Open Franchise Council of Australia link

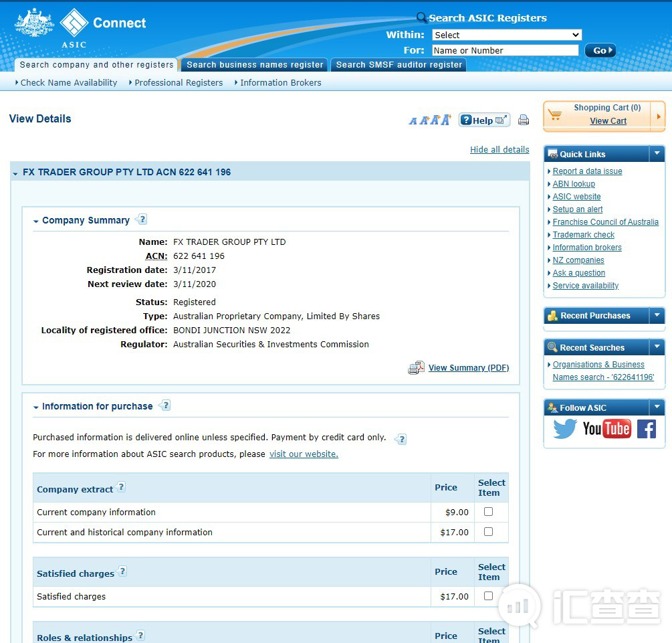click(605, 221)
